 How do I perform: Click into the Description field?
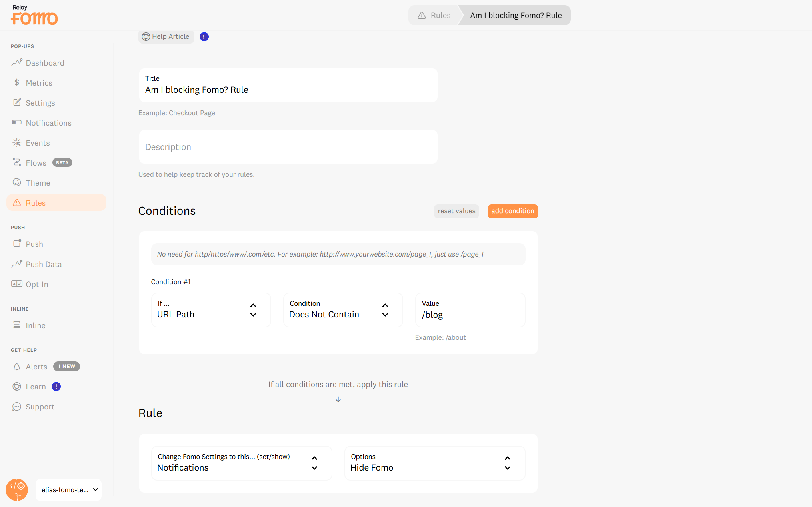click(288, 147)
